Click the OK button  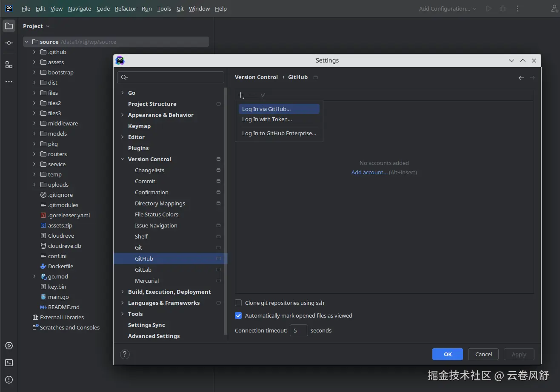pos(448,354)
